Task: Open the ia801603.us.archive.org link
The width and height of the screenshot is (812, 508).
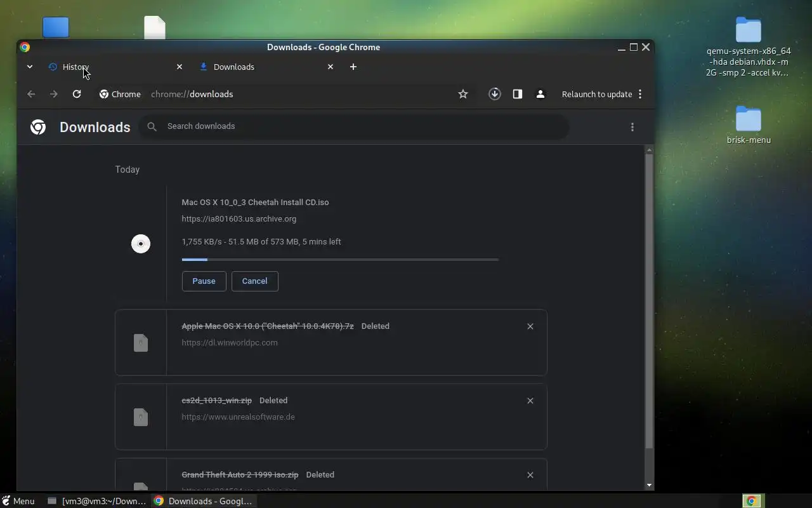Action: [x=239, y=218]
